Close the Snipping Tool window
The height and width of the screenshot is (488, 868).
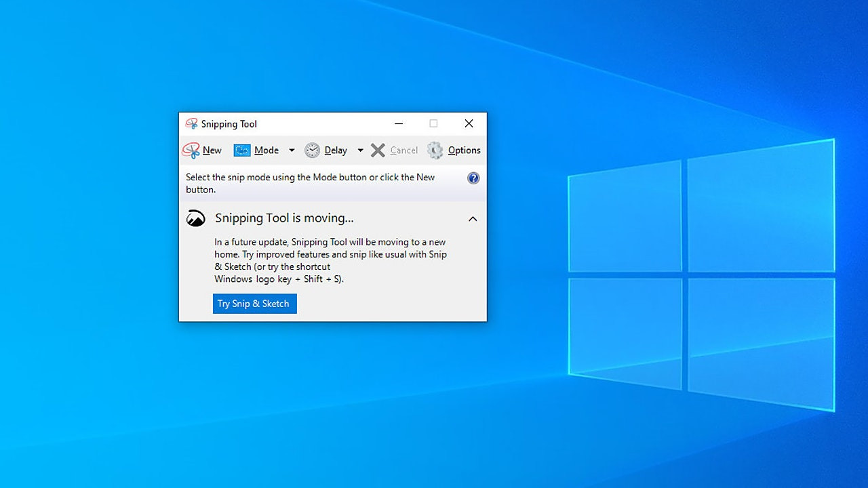[469, 123]
